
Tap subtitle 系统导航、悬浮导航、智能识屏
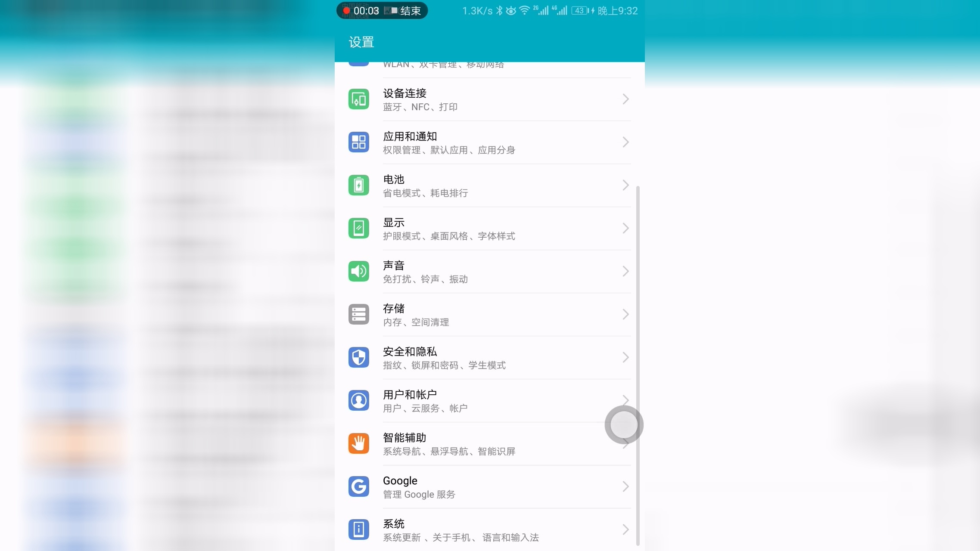tap(449, 452)
